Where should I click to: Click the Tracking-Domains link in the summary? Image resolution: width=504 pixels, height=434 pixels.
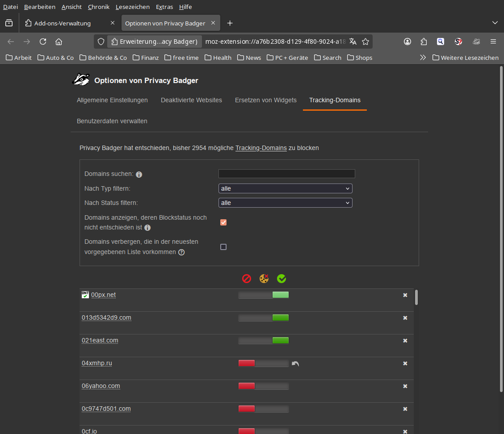coord(261,148)
